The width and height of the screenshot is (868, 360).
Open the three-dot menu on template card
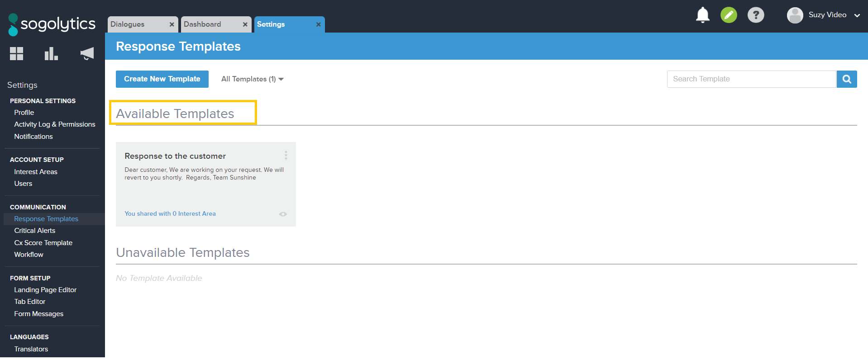286,156
